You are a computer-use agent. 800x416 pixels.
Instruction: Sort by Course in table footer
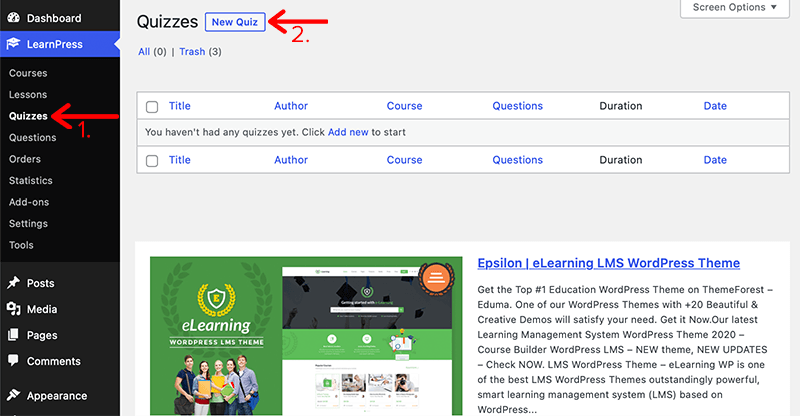click(x=404, y=160)
